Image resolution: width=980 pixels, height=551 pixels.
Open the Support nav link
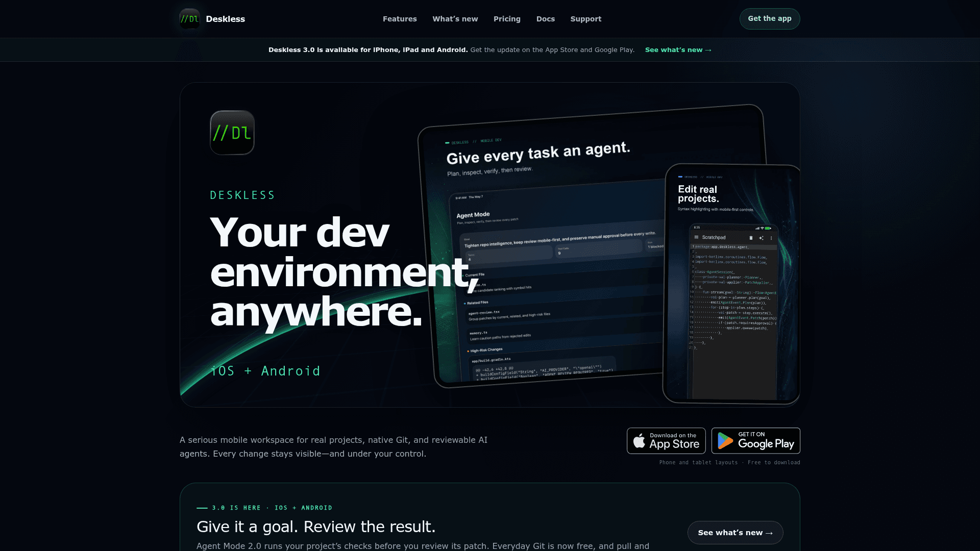pyautogui.click(x=586, y=19)
